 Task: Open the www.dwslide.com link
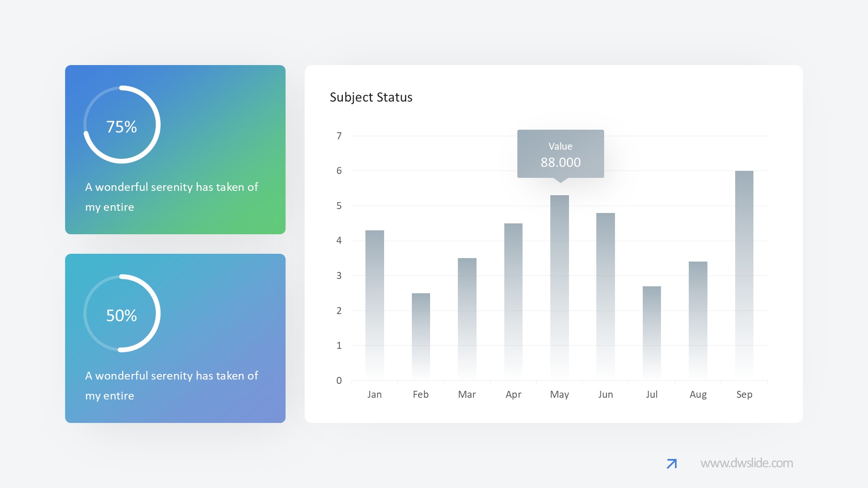tap(746, 463)
